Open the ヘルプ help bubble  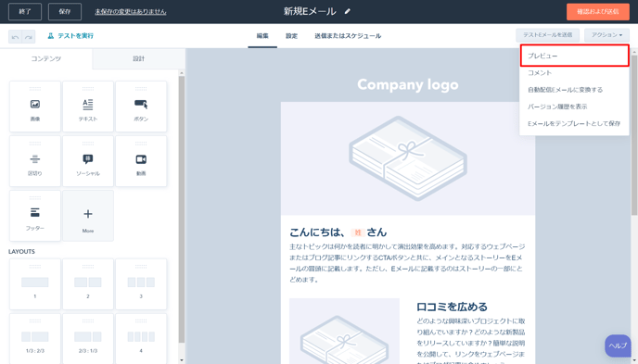click(618, 345)
